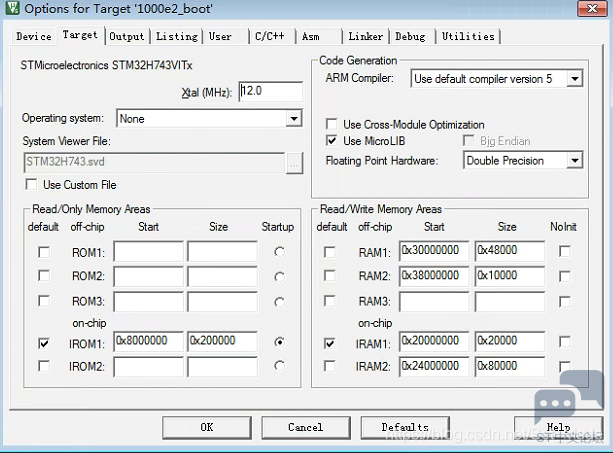This screenshot has height=453, width=613.
Task: Click the RAM2 Start field 0x38000000
Action: pos(434,276)
